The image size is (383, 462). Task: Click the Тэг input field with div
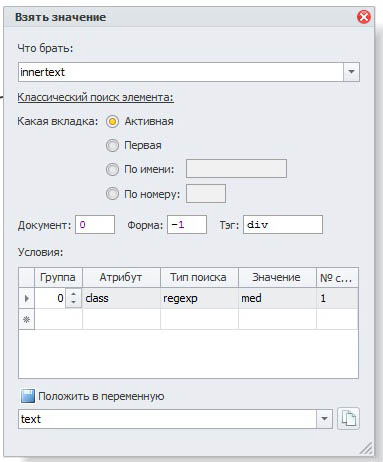tap(283, 225)
